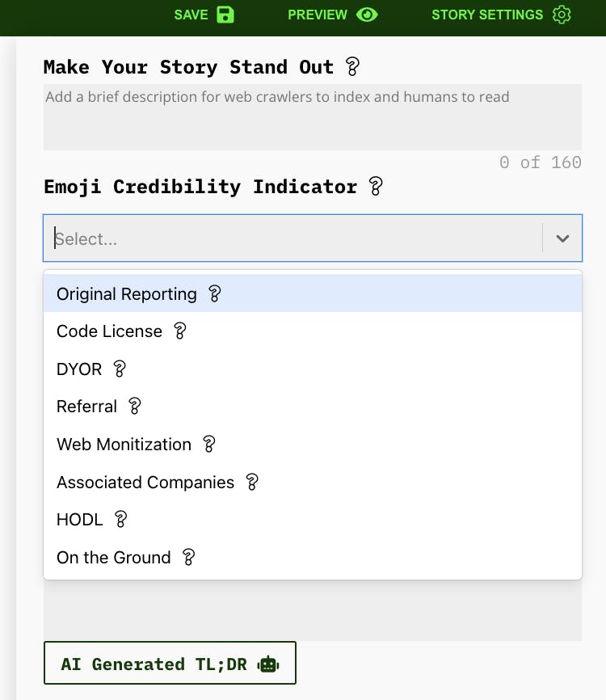This screenshot has height=700, width=606.
Task: Open STORY SETTINGS
Action: coord(486,14)
